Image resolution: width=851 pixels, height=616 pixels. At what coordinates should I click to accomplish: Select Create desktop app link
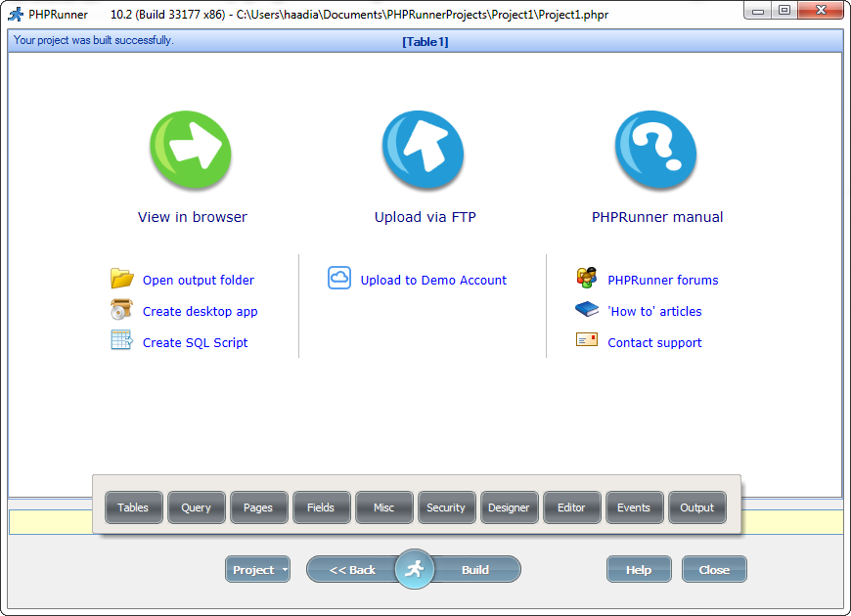200,312
